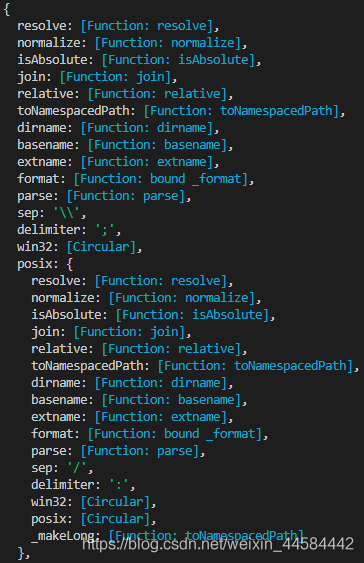
Task: Click the top-level win32 Circular reference
Action: (101, 247)
